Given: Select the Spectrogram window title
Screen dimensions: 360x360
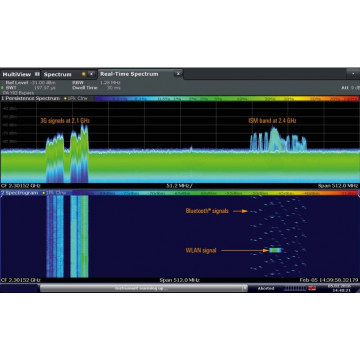Looking at the screenshot, I should [x=20, y=193].
